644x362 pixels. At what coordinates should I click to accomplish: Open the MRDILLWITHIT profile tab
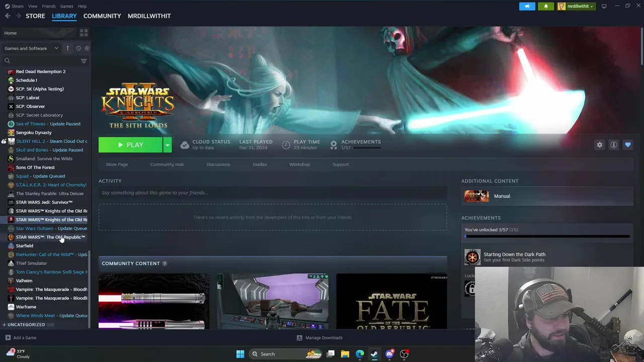coord(149,16)
